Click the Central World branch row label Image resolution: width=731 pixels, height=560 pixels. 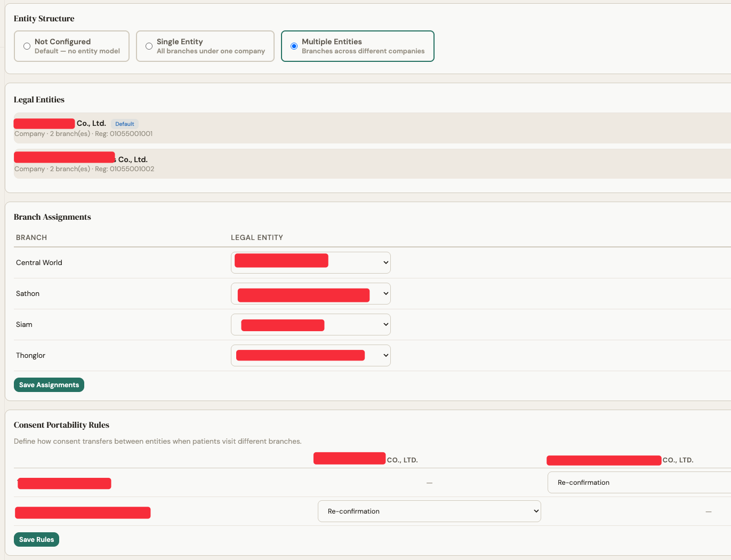(x=39, y=262)
